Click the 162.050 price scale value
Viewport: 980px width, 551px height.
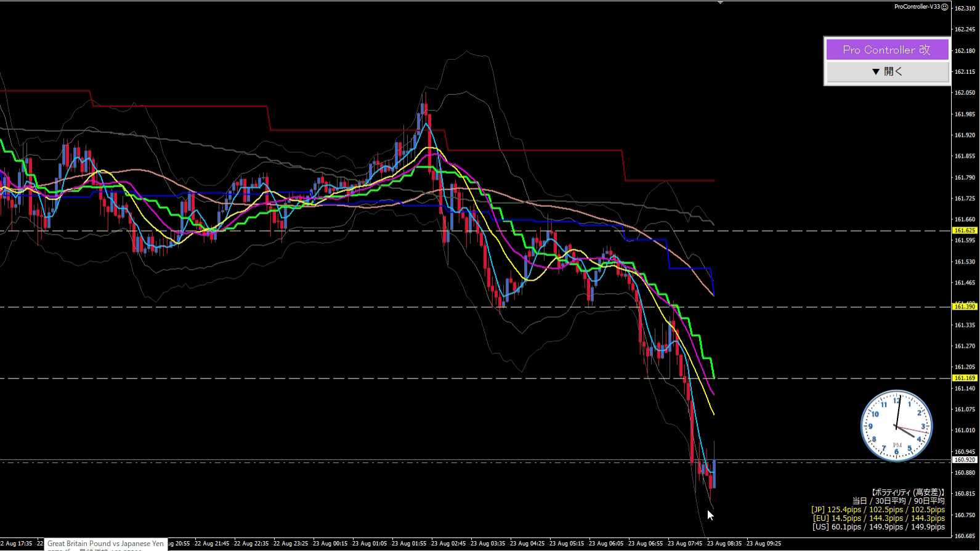[x=965, y=93]
